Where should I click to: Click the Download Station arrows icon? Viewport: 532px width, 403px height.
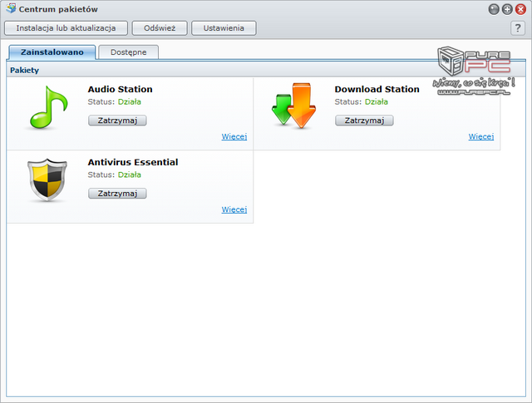click(x=293, y=106)
